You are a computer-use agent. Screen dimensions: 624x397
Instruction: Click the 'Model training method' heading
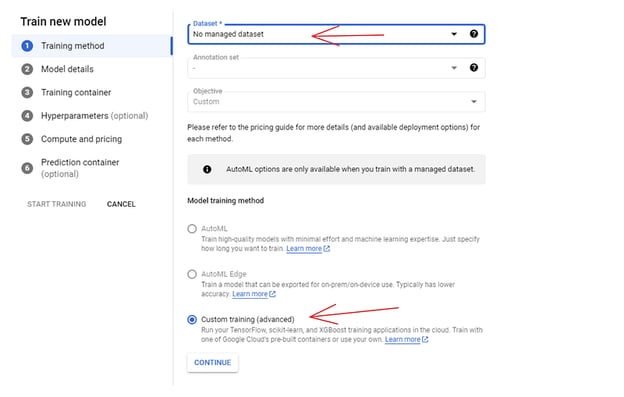[x=225, y=200]
